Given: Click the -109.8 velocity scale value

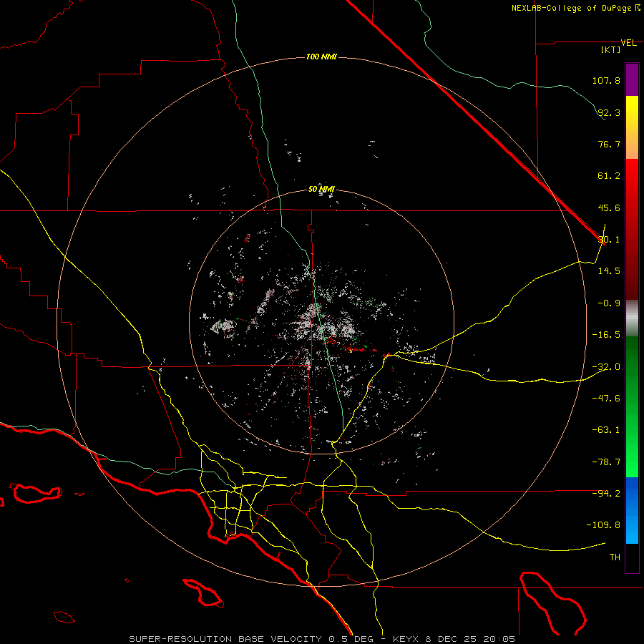Looking at the screenshot, I should click(603, 525).
